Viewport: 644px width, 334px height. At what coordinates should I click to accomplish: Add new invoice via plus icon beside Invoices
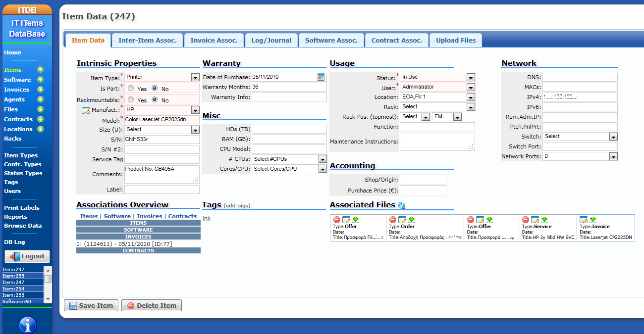41,90
